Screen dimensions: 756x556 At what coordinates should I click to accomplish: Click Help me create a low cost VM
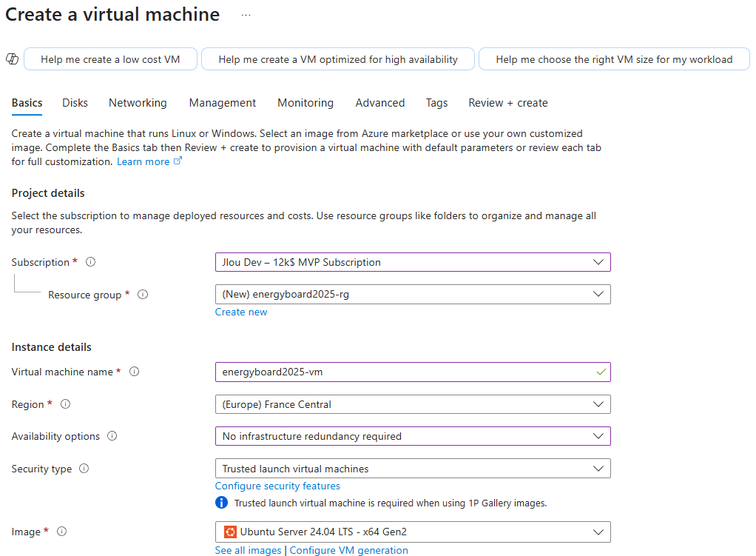click(110, 59)
